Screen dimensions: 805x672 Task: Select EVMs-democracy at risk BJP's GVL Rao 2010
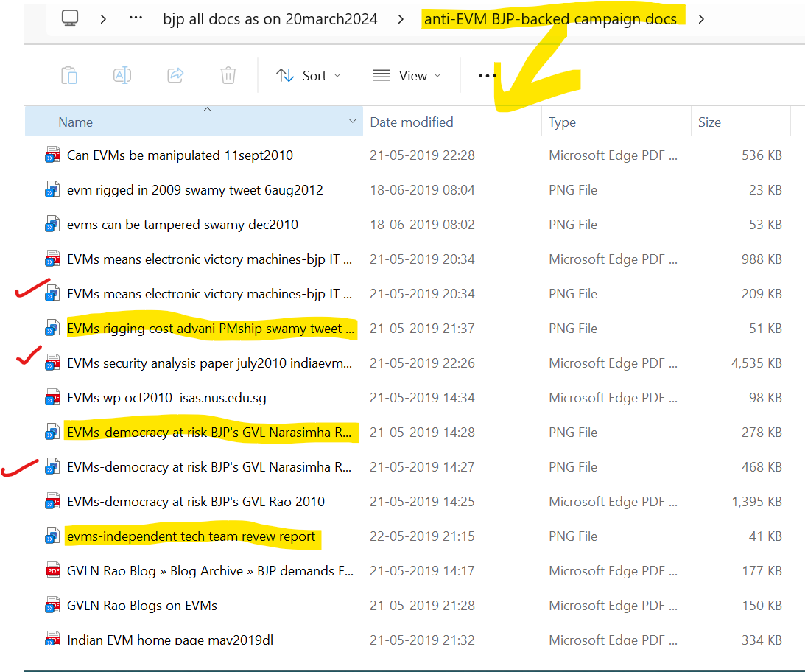[196, 502]
